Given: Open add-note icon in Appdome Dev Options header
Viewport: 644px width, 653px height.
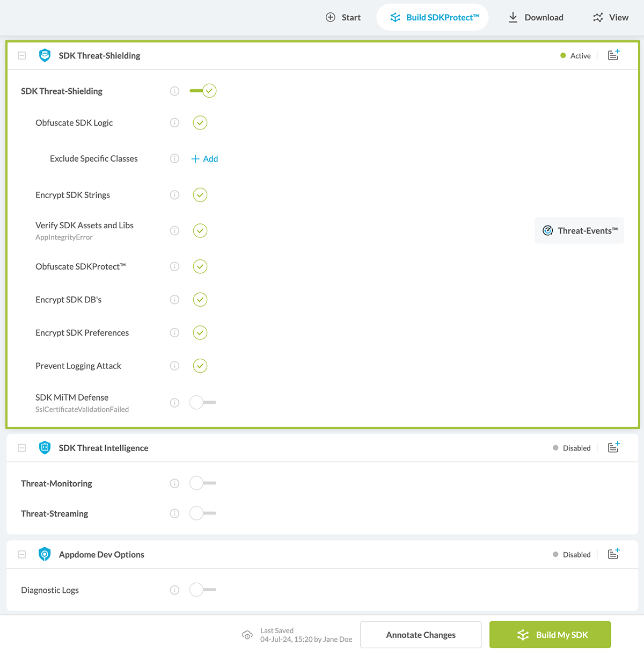Looking at the screenshot, I should click(x=613, y=554).
